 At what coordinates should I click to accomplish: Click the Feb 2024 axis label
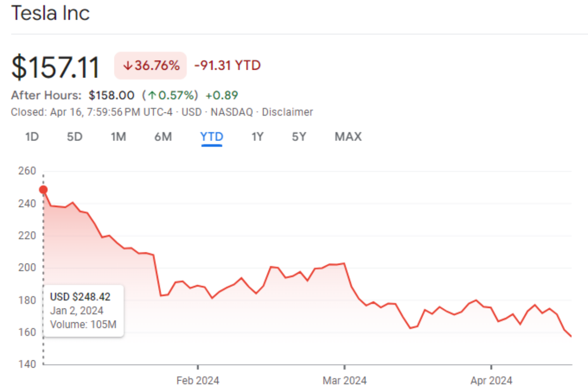point(198,381)
